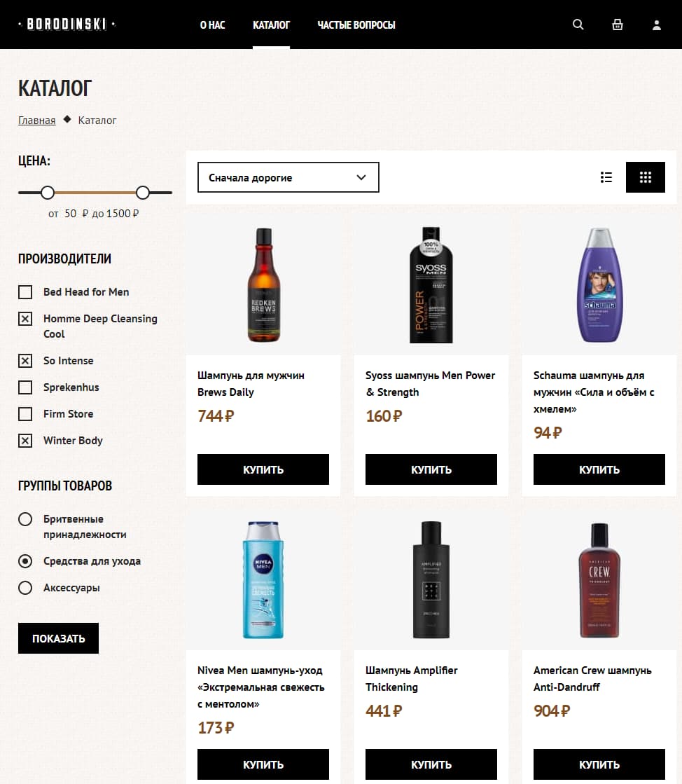Select the Аксессуары product group

pos(25,588)
